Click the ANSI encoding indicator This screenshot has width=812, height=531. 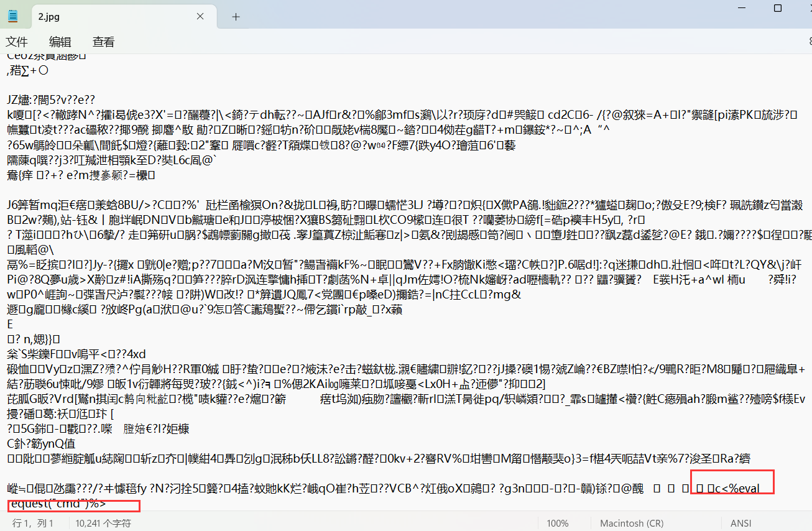pyautogui.click(x=741, y=524)
